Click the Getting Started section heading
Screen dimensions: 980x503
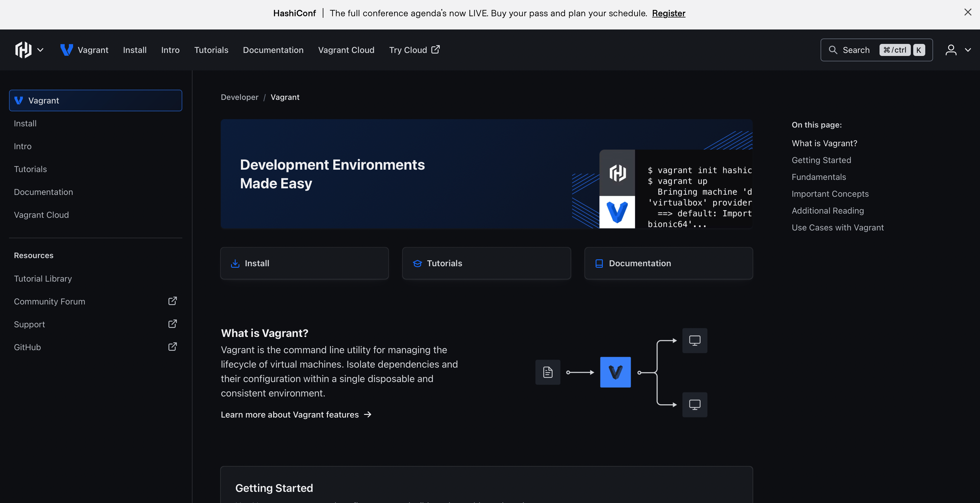click(274, 488)
